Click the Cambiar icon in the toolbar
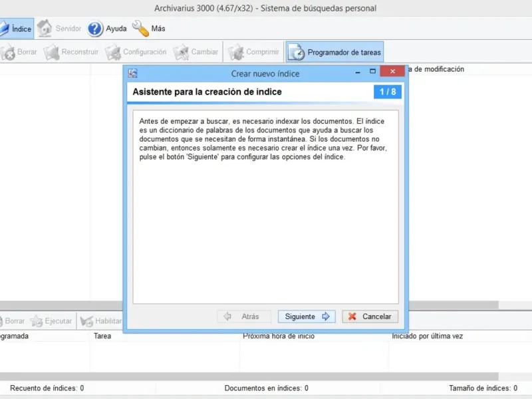532x399 pixels. 181,53
